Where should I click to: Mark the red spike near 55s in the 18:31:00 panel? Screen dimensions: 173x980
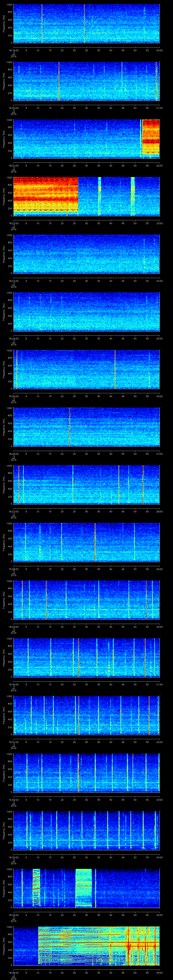[149, 715]
